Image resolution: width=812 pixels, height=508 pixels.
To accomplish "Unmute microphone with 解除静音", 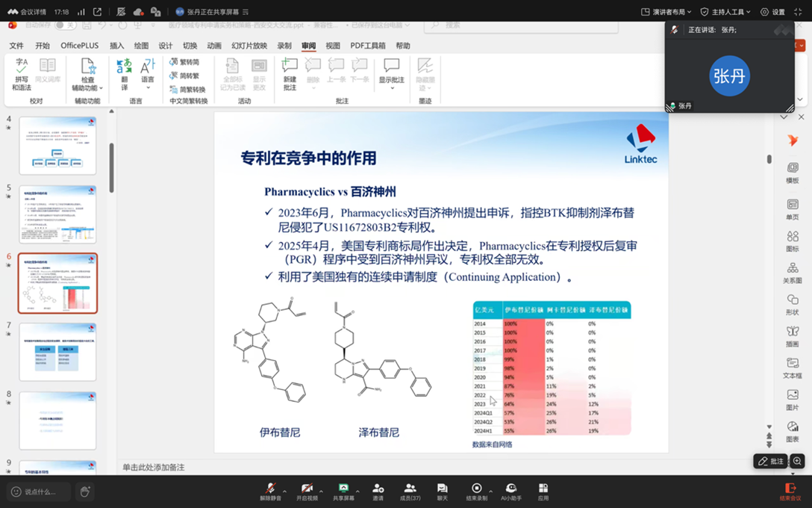I will click(270, 490).
